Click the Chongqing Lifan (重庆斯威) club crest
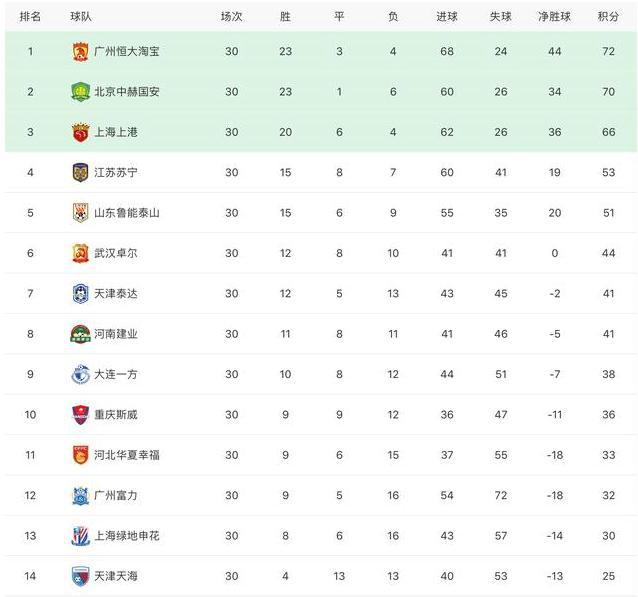Viewport: 638px width, 597px height. click(x=80, y=415)
